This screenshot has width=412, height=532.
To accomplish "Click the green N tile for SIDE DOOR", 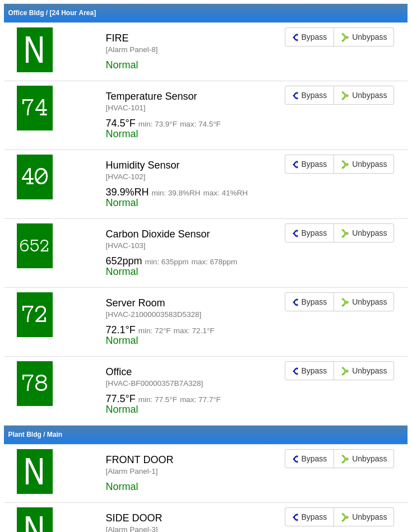I will (35, 521).
